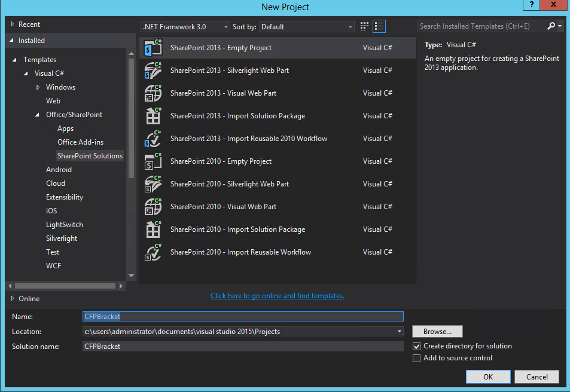Screen dimensions: 570x392
Task: Open the search options dropdown arrow
Action: click(x=560, y=26)
